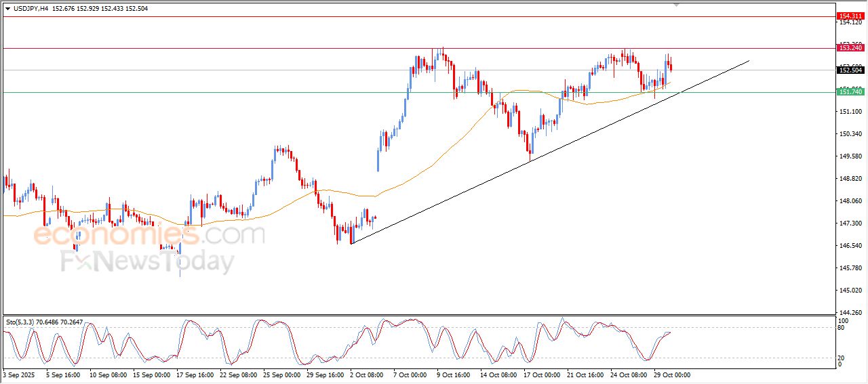Image resolution: width=868 pixels, height=384 pixels.
Task: Click the 80 level on Stochastic scale
Action: (x=842, y=328)
